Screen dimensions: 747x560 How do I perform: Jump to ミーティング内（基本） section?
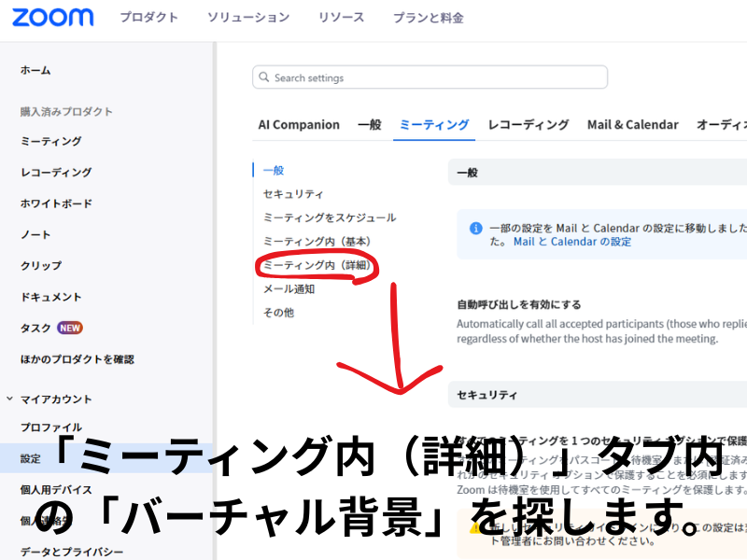point(317,242)
